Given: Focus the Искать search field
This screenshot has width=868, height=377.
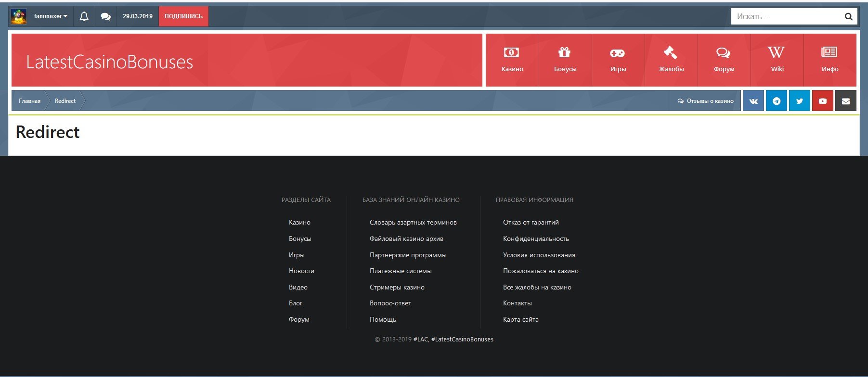Looking at the screenshot, I should pyautogui.click(x=786, y=16).
